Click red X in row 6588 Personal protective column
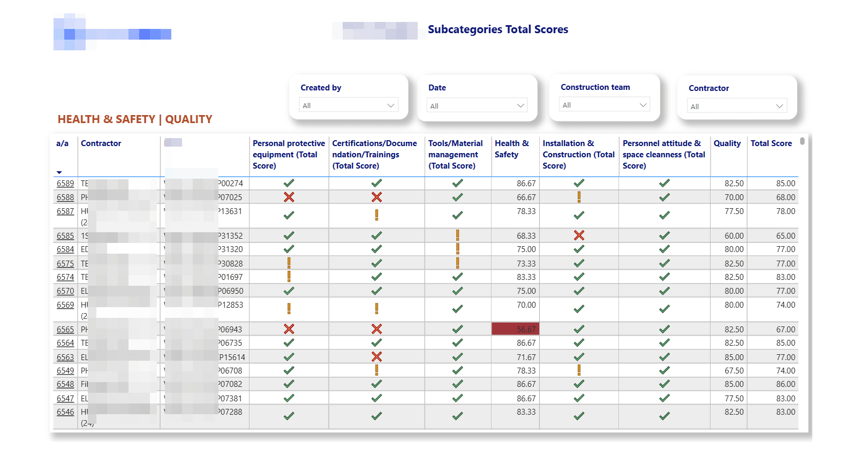Image resolution: width=868 pixels, height=457 pixels. 289,197
